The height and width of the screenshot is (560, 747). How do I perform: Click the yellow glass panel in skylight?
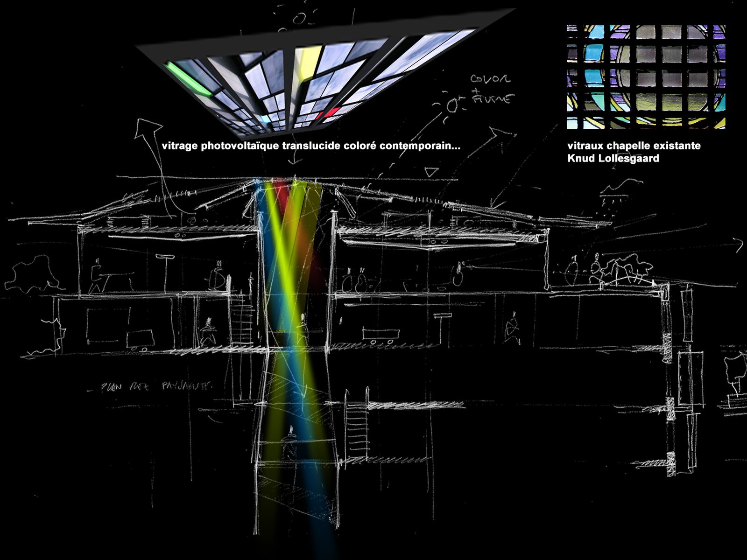pos(307,63)
